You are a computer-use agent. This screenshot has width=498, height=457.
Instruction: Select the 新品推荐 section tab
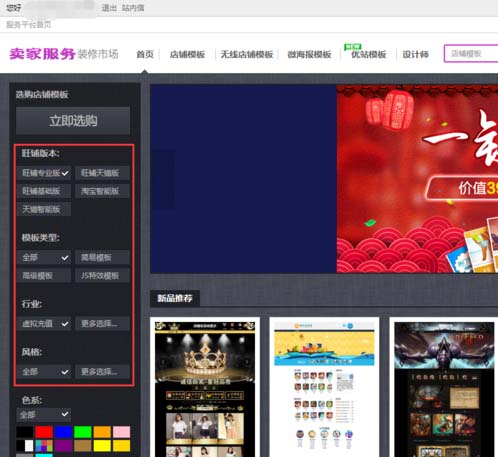pos(175,298)
